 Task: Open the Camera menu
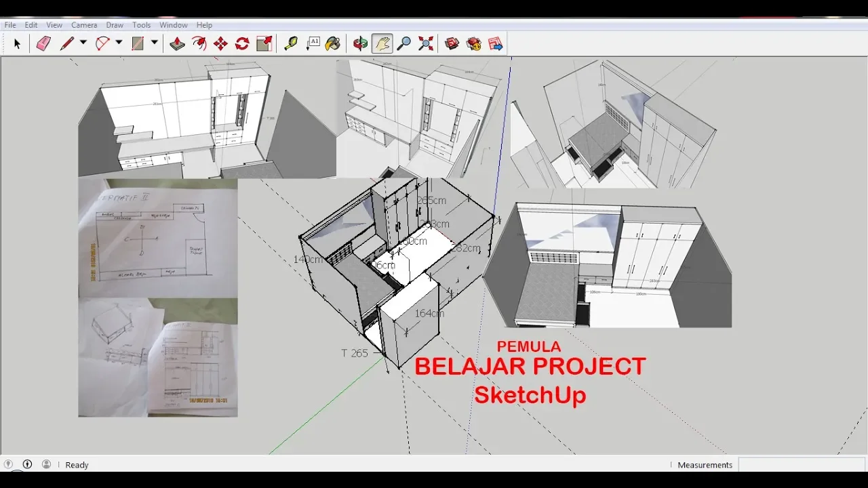click(x=84, y=25)
